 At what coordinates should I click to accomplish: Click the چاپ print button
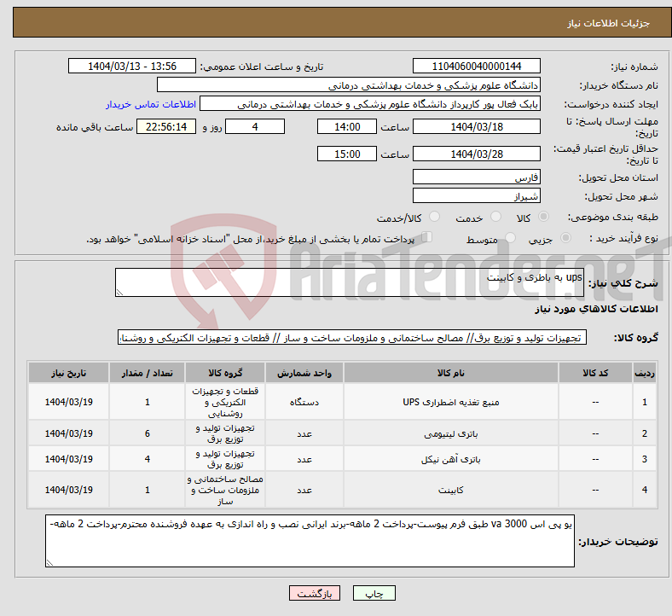tap(374, 593)
